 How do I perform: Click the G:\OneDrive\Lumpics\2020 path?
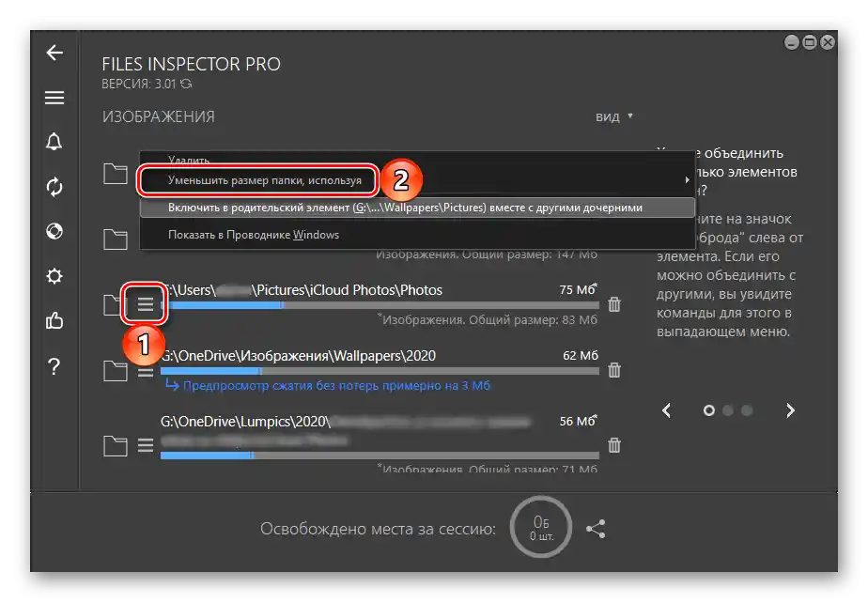[246, 422]
